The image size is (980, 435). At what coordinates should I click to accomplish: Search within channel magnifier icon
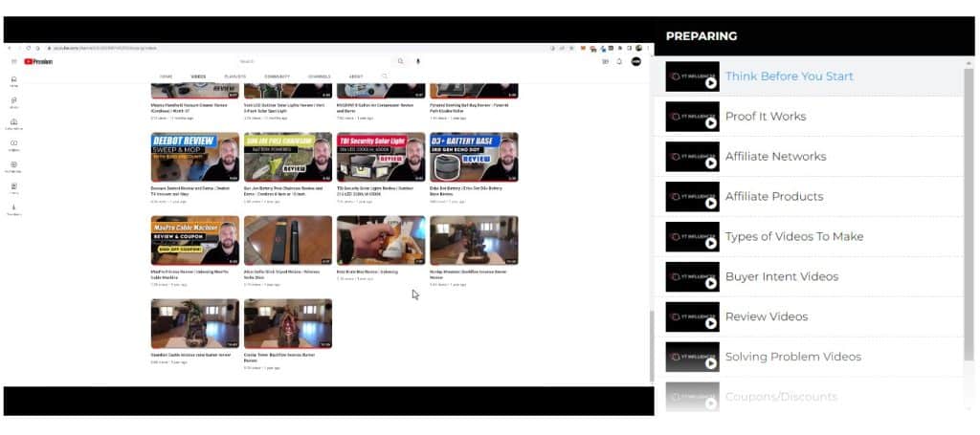click(385, 76)
